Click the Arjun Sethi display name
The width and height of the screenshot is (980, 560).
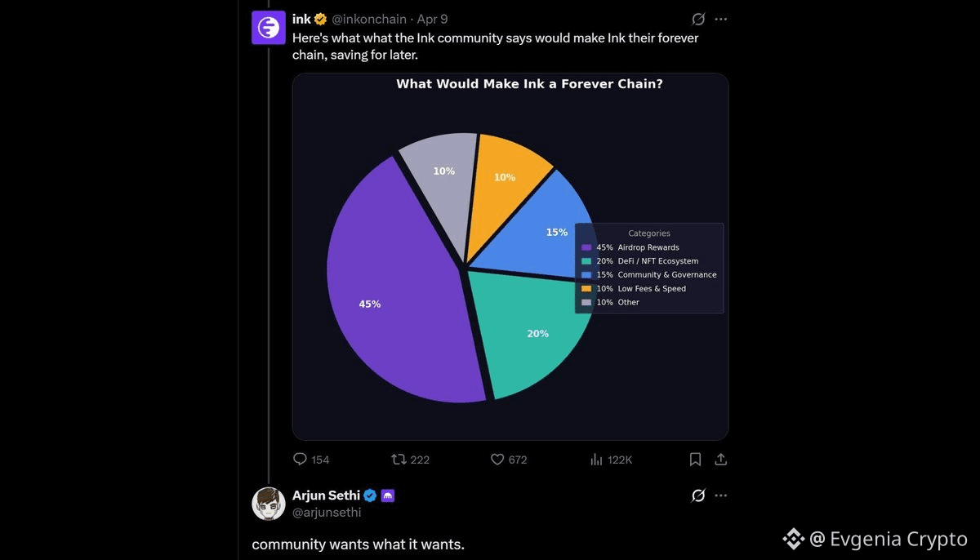click(326, 496)
